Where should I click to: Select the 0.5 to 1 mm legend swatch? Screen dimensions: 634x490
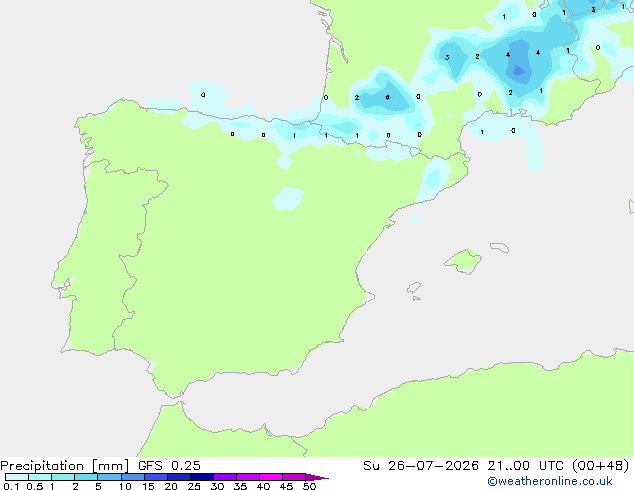(40, 477)
